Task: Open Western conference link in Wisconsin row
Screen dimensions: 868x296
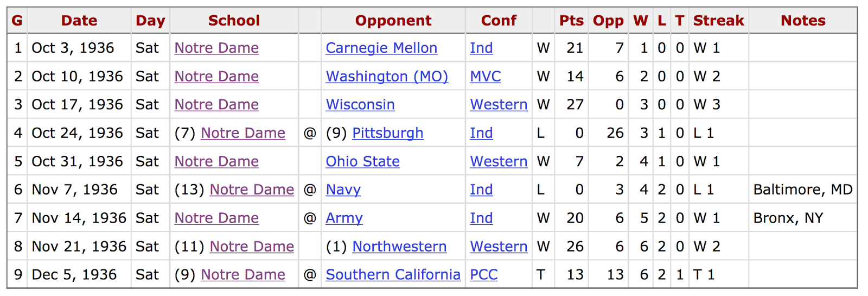Action: (499, 105)
